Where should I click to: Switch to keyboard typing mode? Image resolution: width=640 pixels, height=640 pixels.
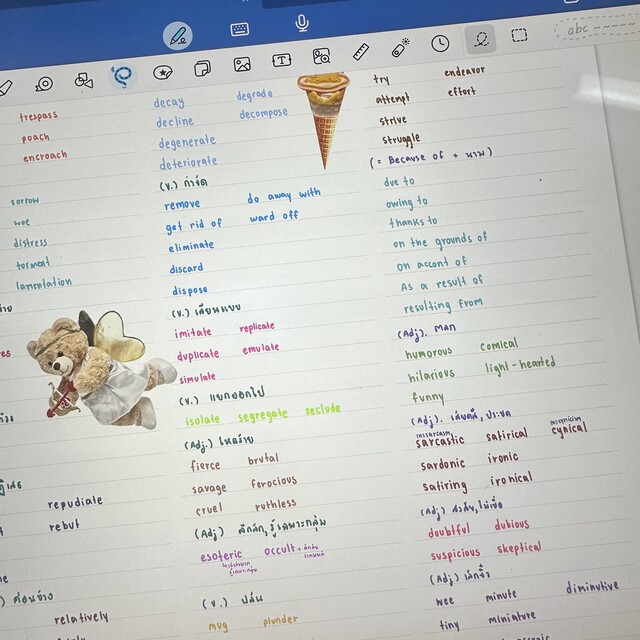(239, 29)
